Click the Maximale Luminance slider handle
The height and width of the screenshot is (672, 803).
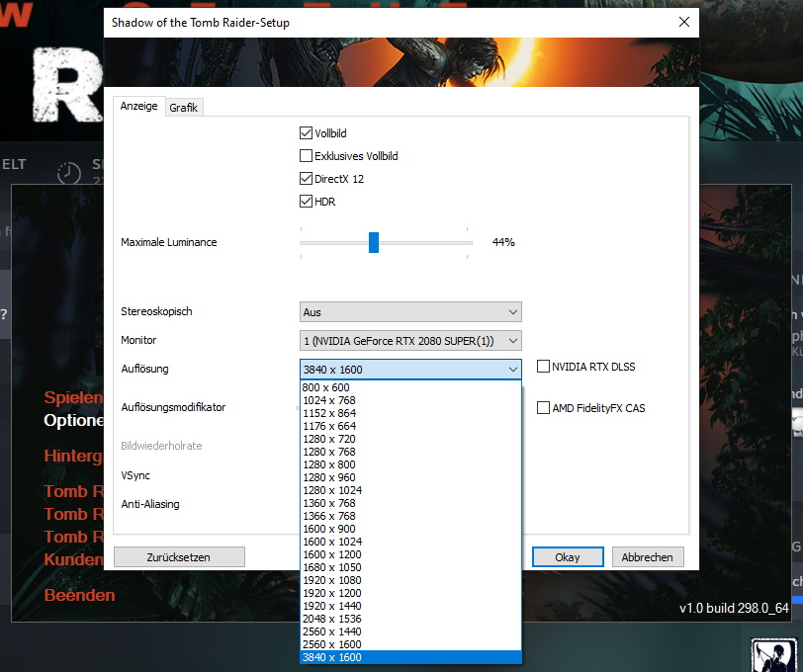pyautogui.click(x=374, y=242)
